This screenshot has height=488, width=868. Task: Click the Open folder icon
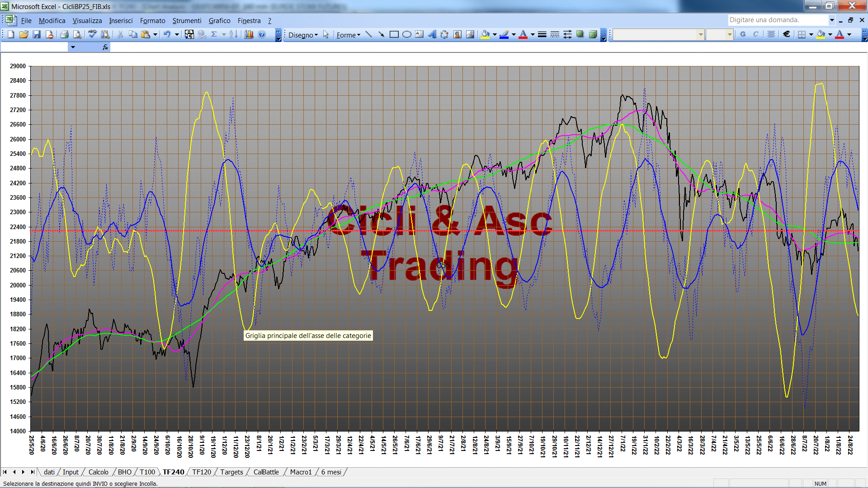(x=24, y=34)
